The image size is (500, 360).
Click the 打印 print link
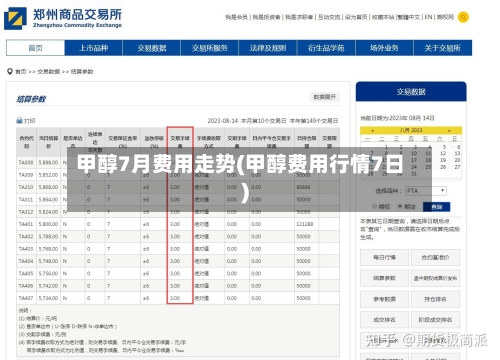coord(30,121)
